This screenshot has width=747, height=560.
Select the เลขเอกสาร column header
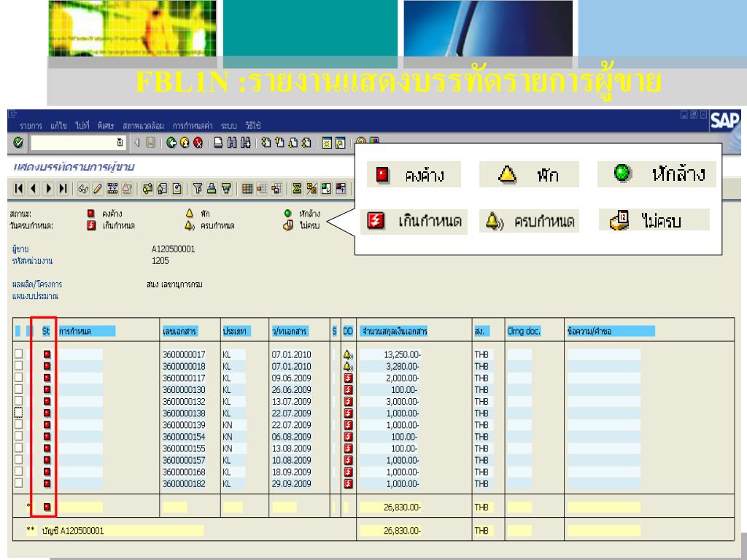coord(179,331)
